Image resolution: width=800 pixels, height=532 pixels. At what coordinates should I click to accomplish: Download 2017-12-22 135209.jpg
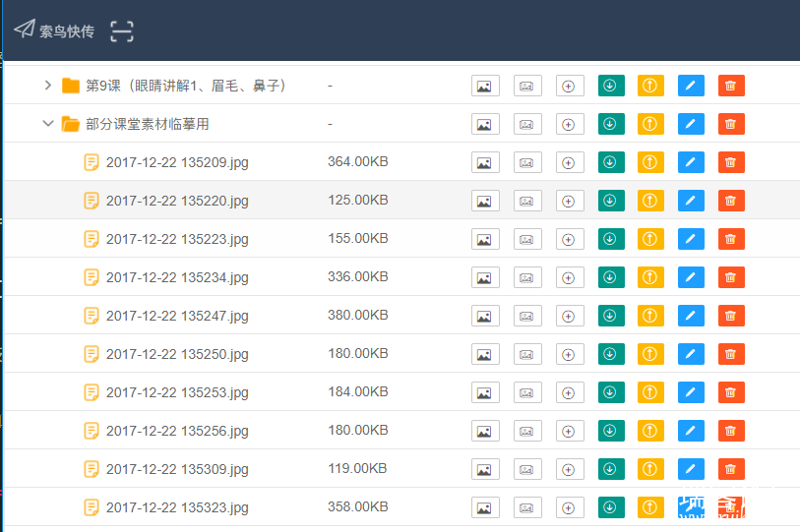point(611,162)
